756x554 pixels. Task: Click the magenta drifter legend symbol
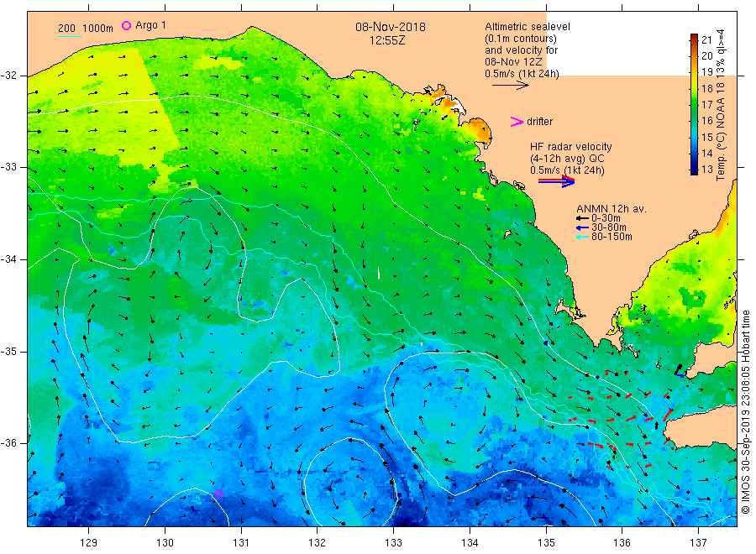coord(517,122)
